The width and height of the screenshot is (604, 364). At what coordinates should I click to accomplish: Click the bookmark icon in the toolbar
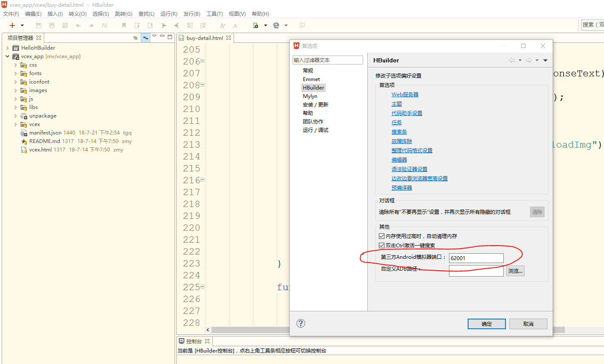[x=124, y=25]
